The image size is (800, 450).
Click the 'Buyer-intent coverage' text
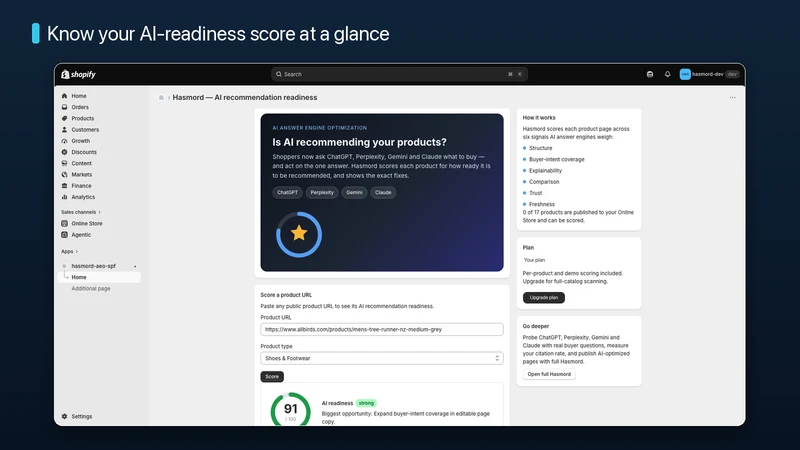[x=557, y=159]
